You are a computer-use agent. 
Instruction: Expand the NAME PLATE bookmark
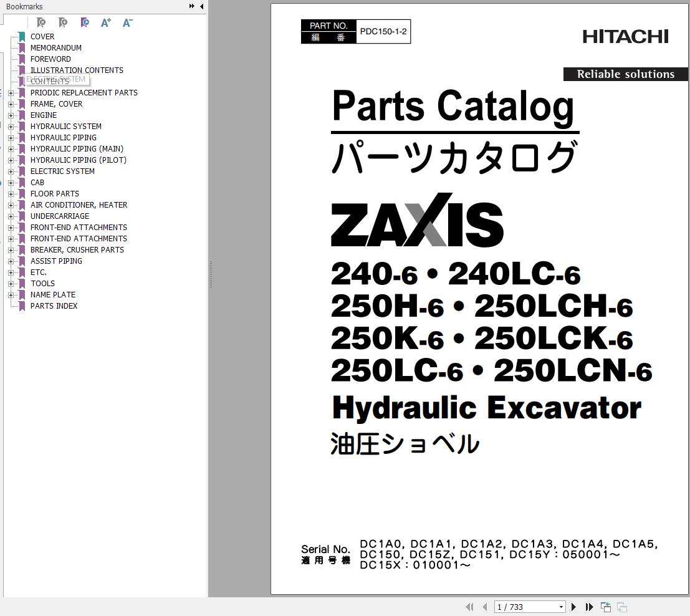pos(11,295)
